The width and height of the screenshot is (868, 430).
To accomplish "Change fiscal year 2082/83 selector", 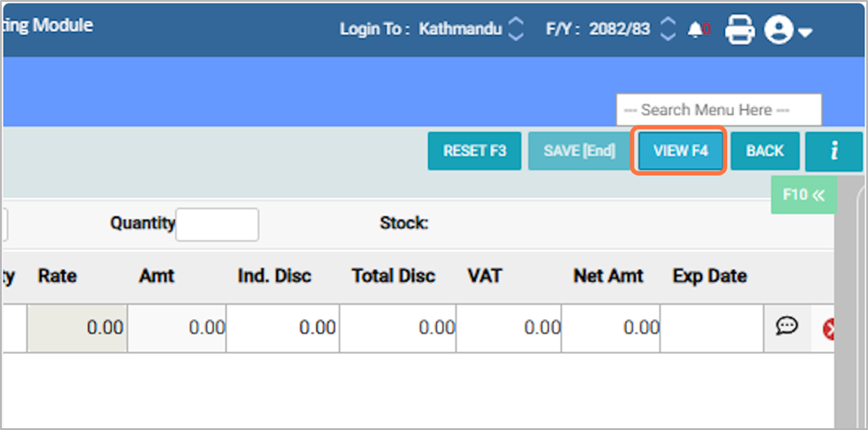I will tap(670, 29).
